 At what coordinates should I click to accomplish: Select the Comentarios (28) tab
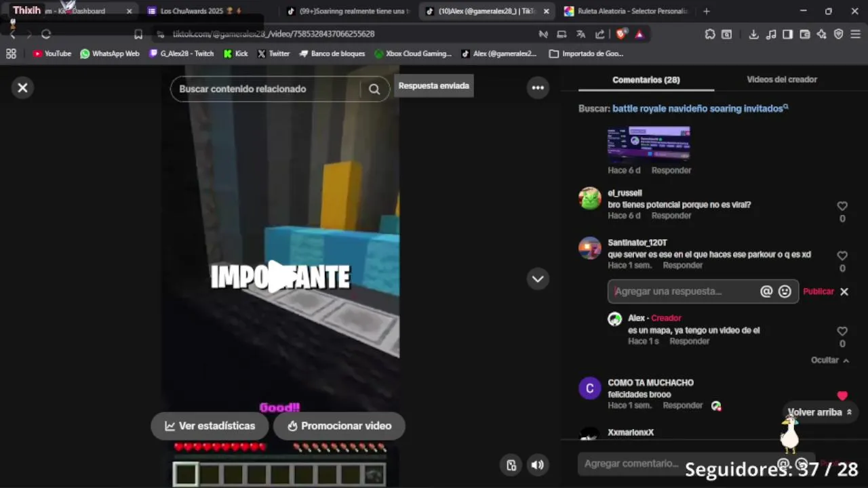646,79
